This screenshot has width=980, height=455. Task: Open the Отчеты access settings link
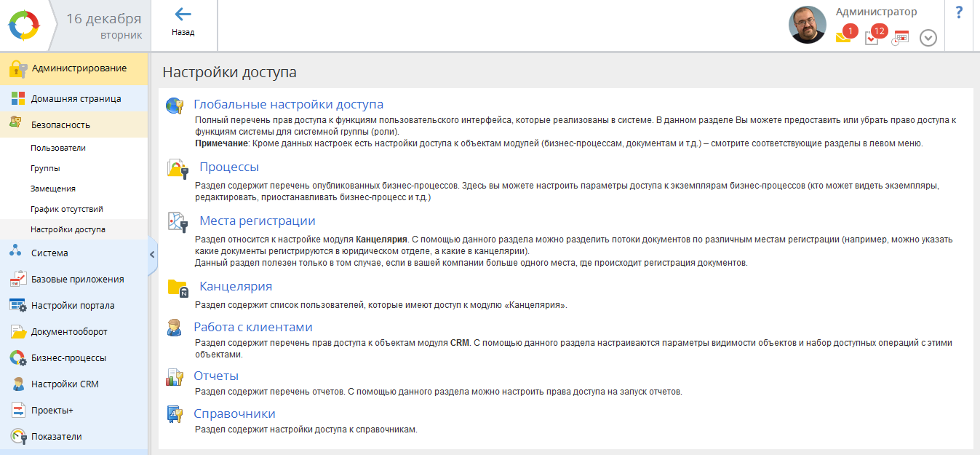216,376
